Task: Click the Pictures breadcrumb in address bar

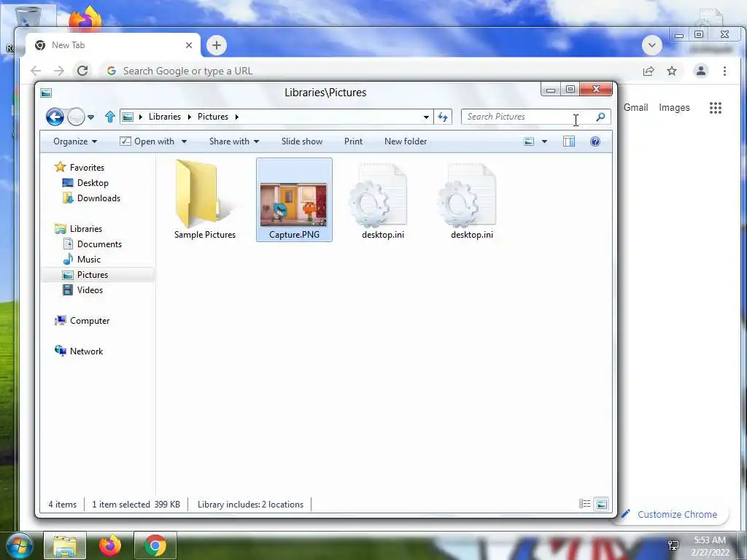Action: (213, 117)
